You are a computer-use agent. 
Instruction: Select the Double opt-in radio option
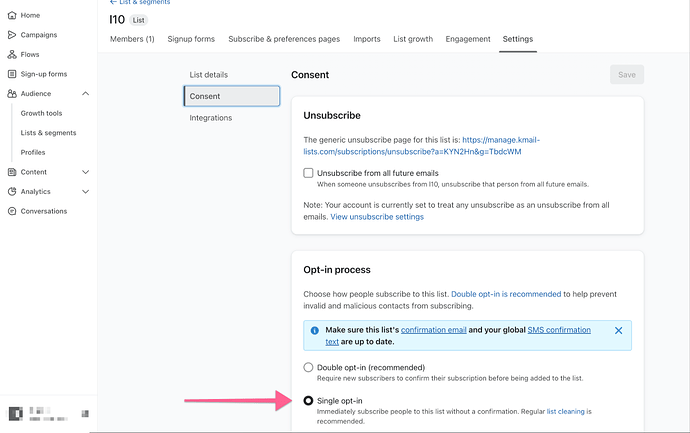click(309, 367)
